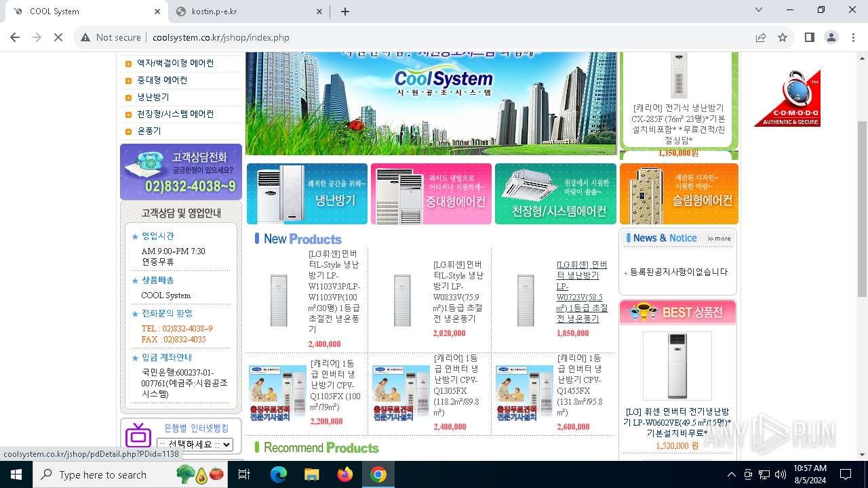Screen dimensions: 868x488
Task: Open 중대형 에어컨 category
Action: [162, 80]
